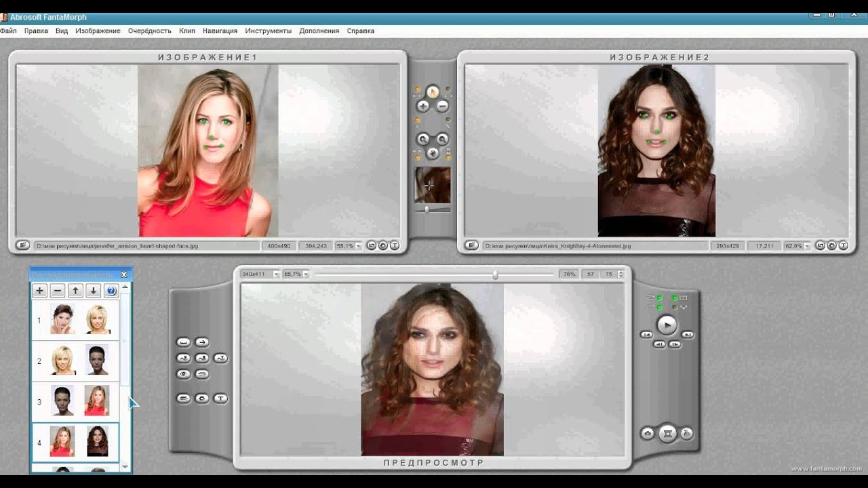Select the zoom out magnifier tool

pyautogui.click(x=443, y=139)
